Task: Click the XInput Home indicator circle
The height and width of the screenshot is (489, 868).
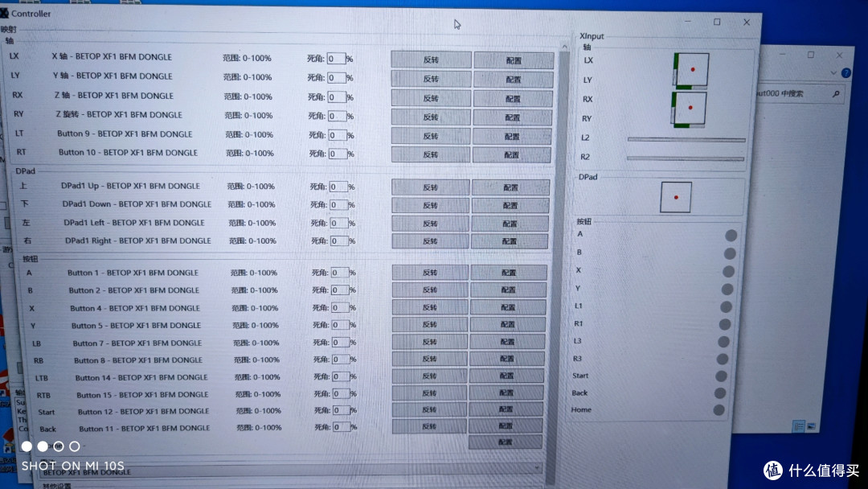Action: [x=719, y=410]
